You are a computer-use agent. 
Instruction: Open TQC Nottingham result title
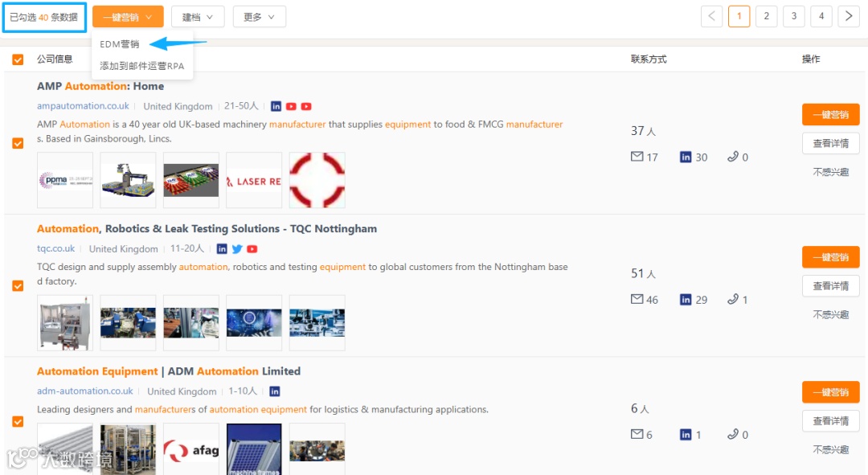point(207,228)
